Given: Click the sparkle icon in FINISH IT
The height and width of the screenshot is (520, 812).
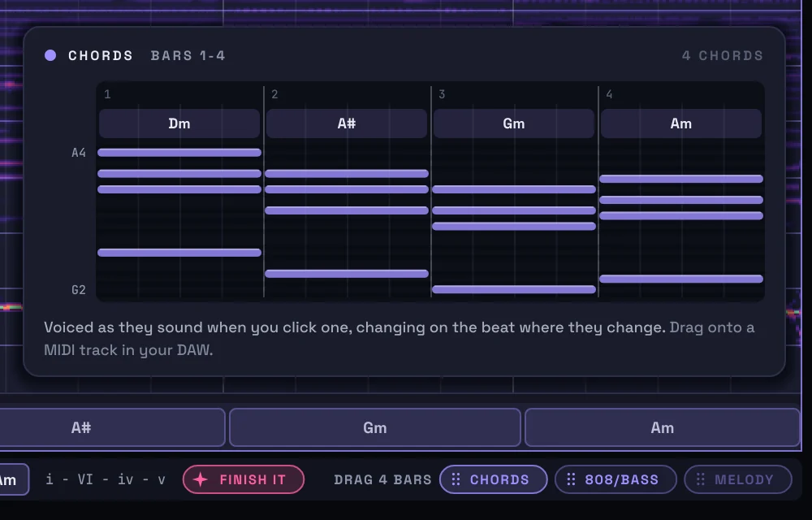Looking at the screenshot, I should pos(201,479).
